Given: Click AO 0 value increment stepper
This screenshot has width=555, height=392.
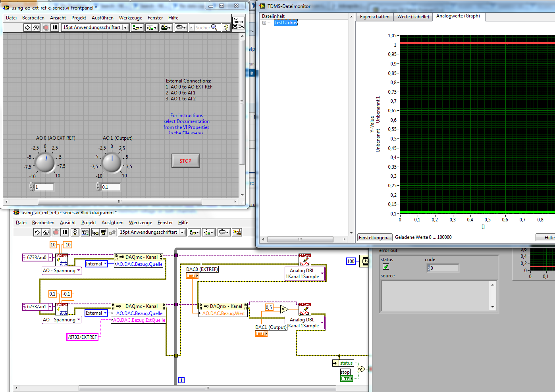Looking at the screenshot, I should (31, 184).
